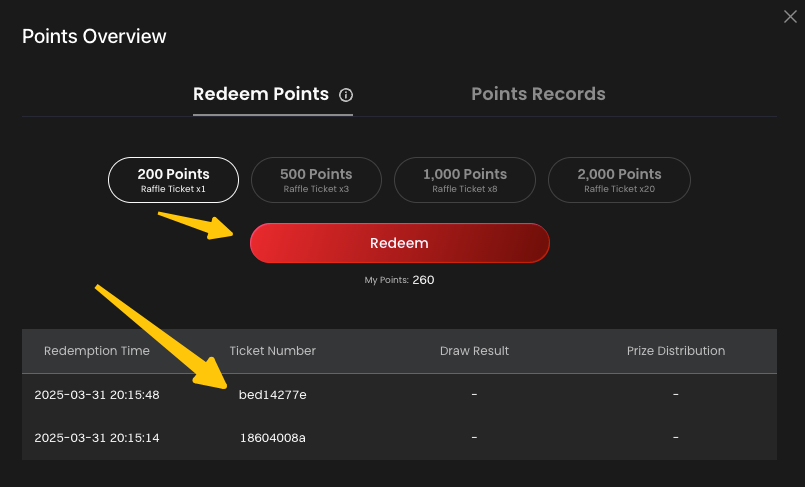Select ticket number 18604008a
The image size is (805, 487).
pyautogui.click(x=273, y=438)
